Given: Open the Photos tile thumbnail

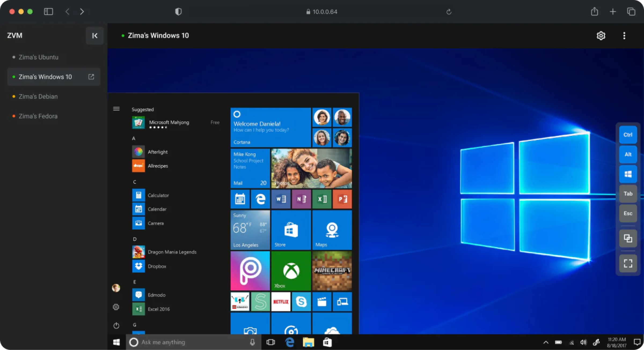Looking at the screenshot, I should point(311,168).
